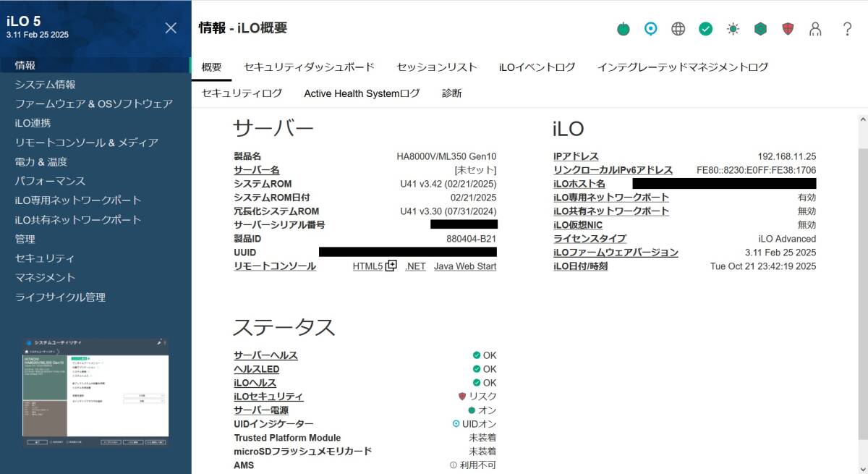This screenshot has height=474, width=868.
Task: Click iLO共有ネットワークポート link in iLO section
Action: pos(611,211)
